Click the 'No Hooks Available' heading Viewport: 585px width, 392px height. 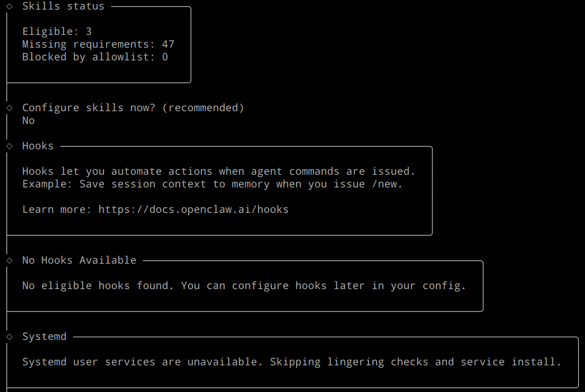click(79, 260)
